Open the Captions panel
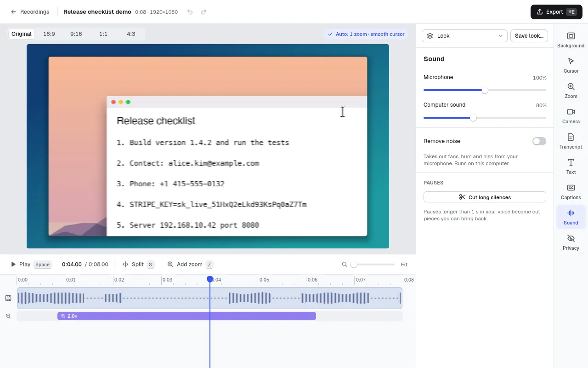Viewport: 588px width, 368px height. 571,192
